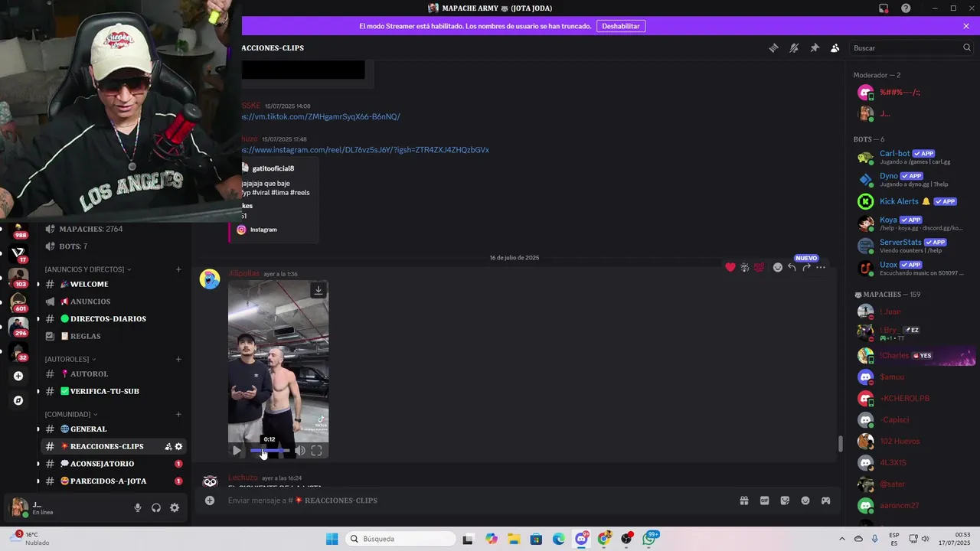
Task: Select Carl-bot in member list
Action: click(913, 157)
